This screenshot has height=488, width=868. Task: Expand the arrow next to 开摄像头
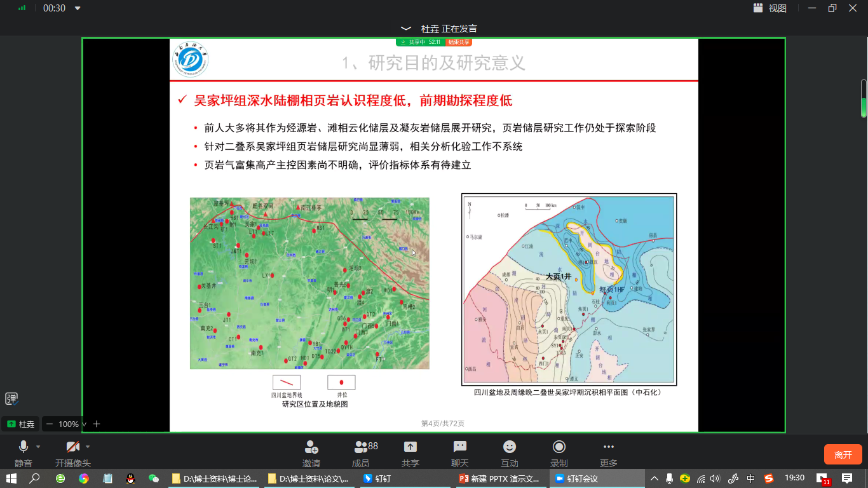tap(88, 447)
